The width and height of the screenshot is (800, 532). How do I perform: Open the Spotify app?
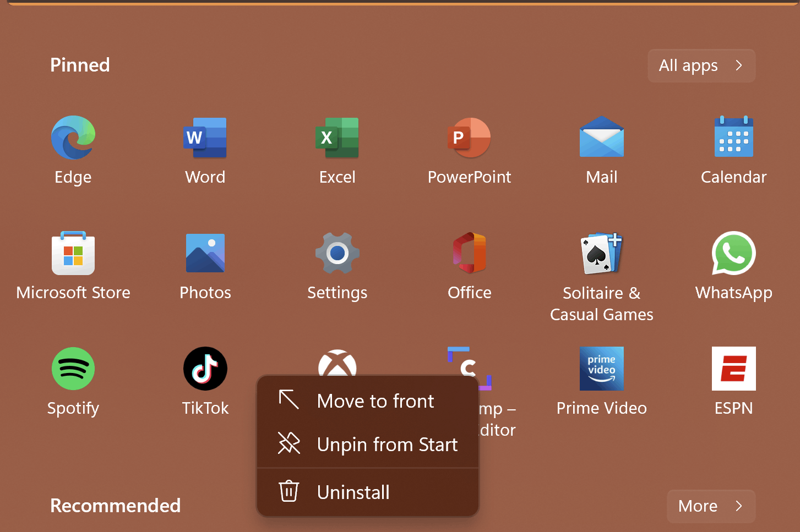click(x=73, y=369)
